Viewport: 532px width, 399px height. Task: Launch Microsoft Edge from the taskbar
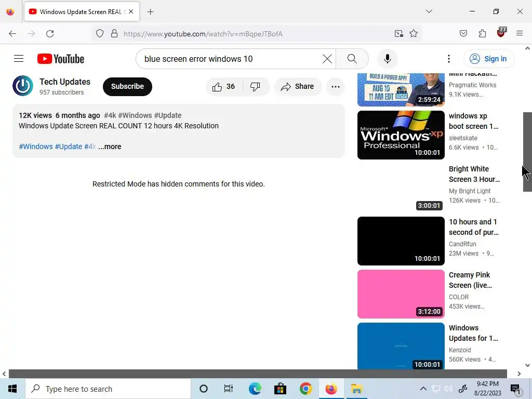click(255, 389)
